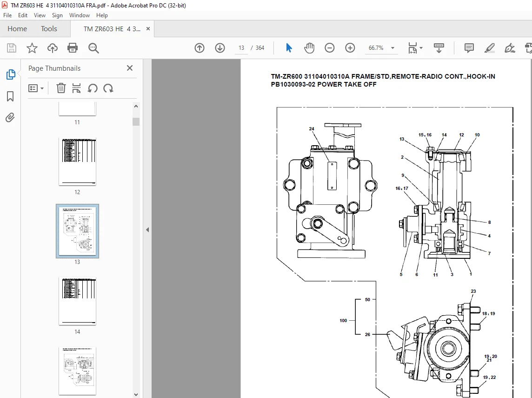Click part callout number 23 in diagram
The image size is (532, 398).
pos(473,291)
